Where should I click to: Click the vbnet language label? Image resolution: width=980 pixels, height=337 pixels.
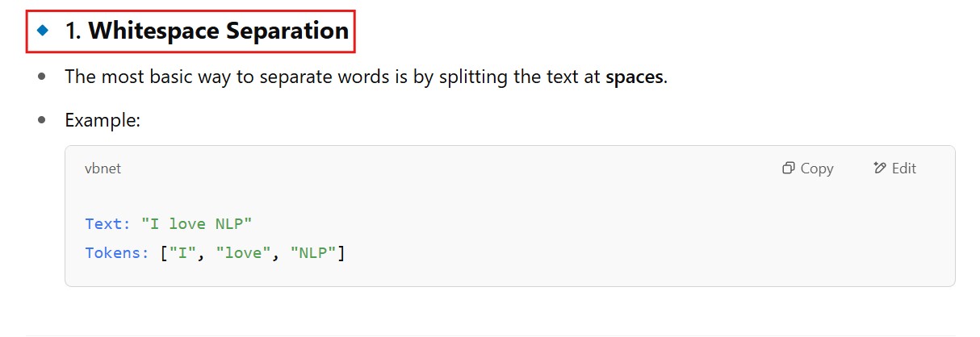pos(103,168)
